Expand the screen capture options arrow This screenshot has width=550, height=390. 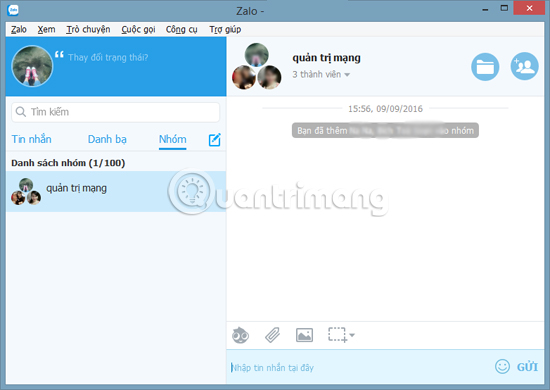click(x=352, y=335)
